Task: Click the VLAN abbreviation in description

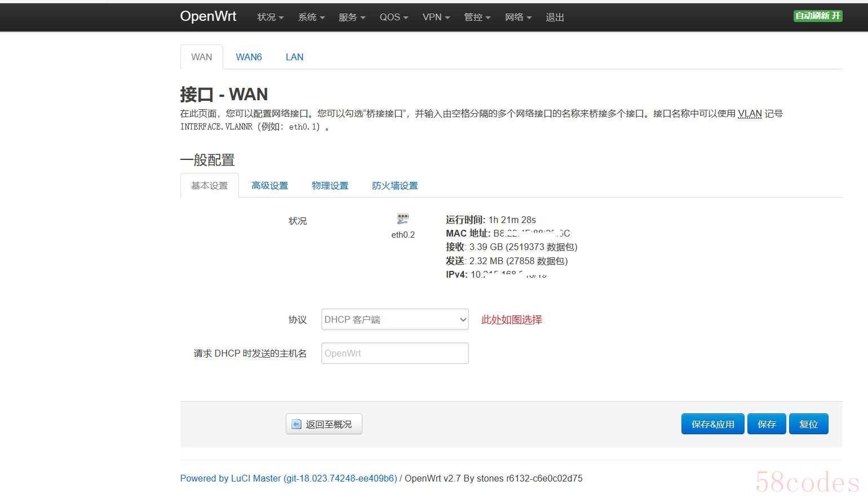Action: (x=750, y=113)
